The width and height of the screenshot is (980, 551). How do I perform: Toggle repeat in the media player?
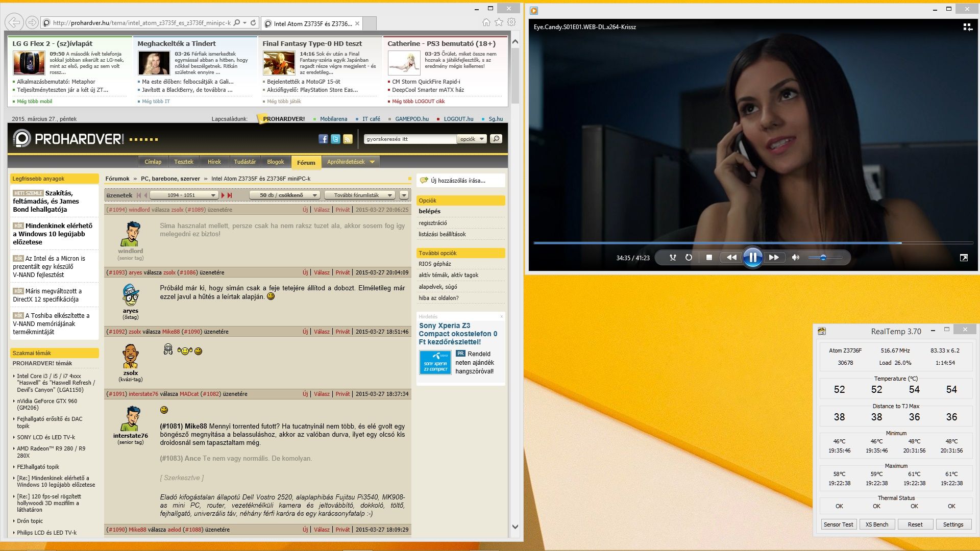689,258
